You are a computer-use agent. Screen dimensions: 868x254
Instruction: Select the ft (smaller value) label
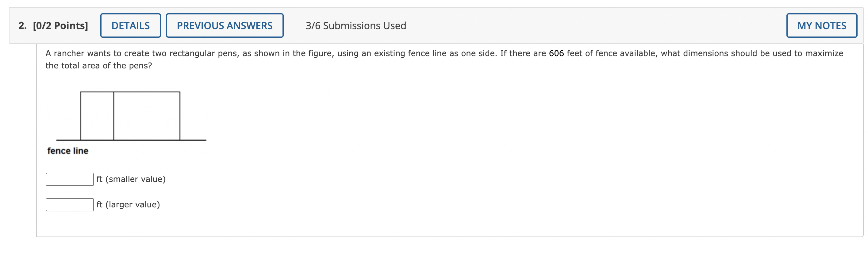tap(131, 179)
